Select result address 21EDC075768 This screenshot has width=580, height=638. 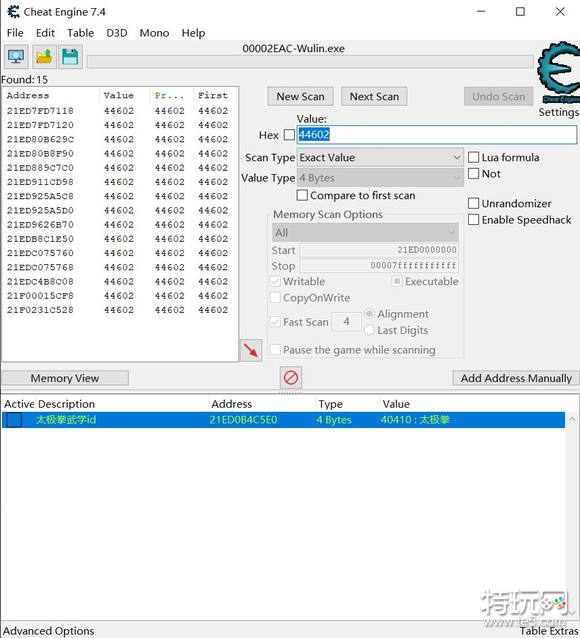[x=40, y=267]
